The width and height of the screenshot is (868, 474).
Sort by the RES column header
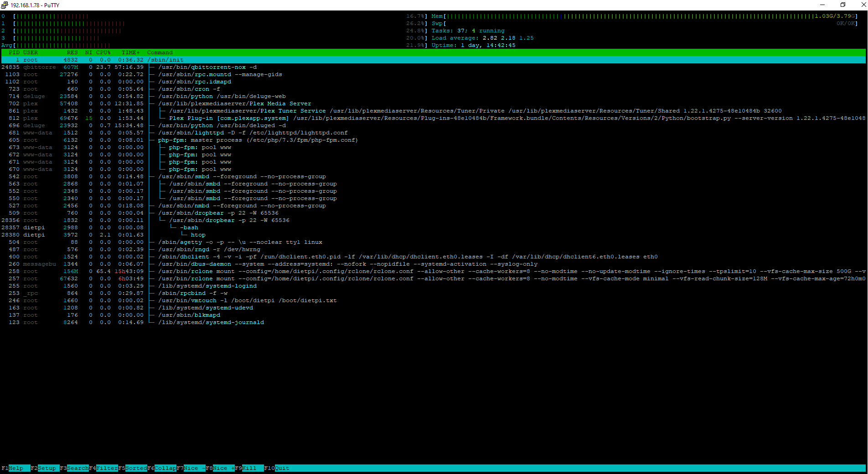tap(72, 52)
